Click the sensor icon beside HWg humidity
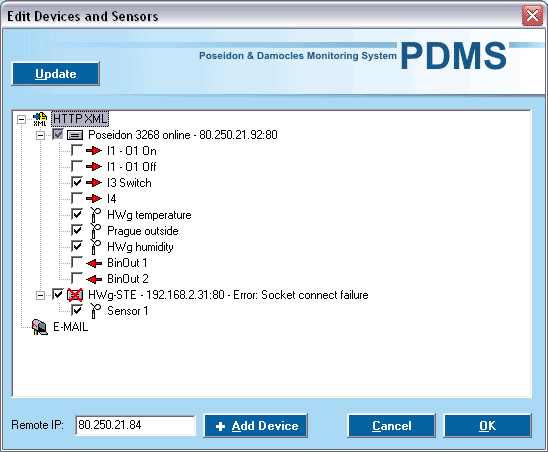The image size is (548, 452). (95, 247)
